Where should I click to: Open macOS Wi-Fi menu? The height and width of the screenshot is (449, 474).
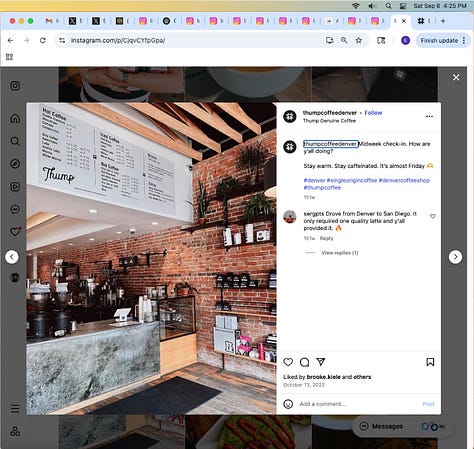coord(356,6)
